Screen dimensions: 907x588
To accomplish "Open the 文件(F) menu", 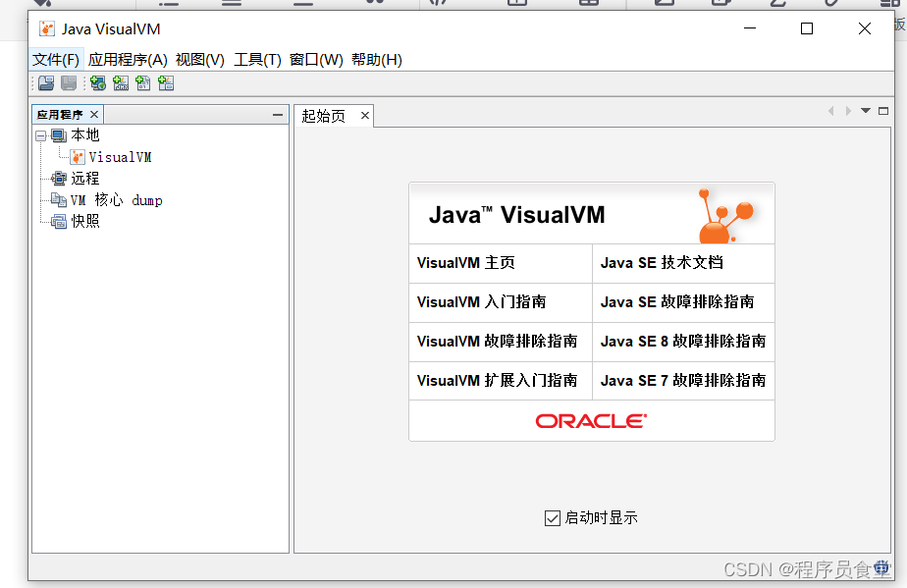I will pyautogui.click(x=56, y=60).
